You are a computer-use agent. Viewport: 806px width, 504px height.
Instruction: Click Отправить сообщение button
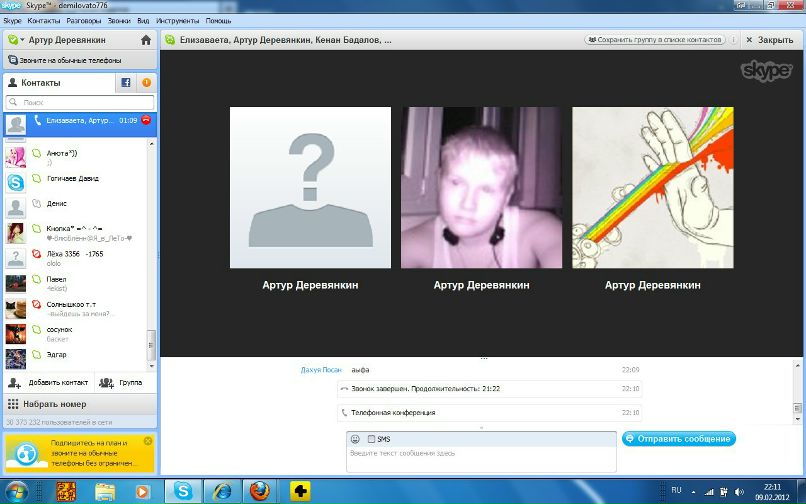click(678, 439)
